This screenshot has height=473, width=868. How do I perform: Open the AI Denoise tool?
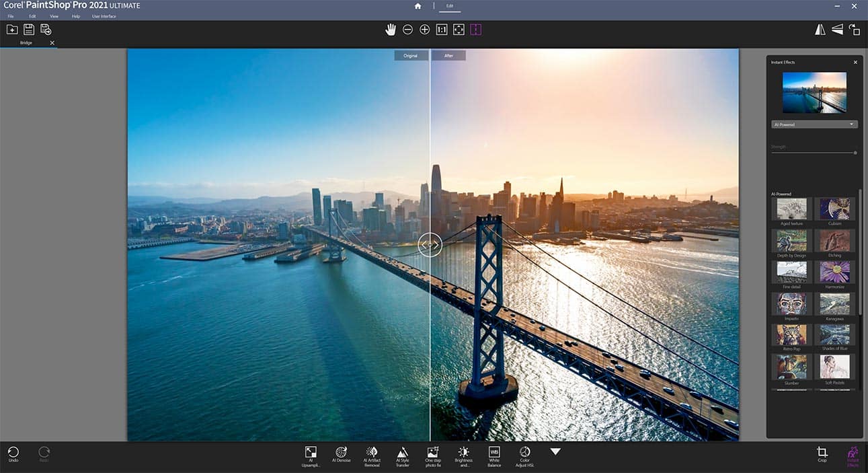point(341,456)
